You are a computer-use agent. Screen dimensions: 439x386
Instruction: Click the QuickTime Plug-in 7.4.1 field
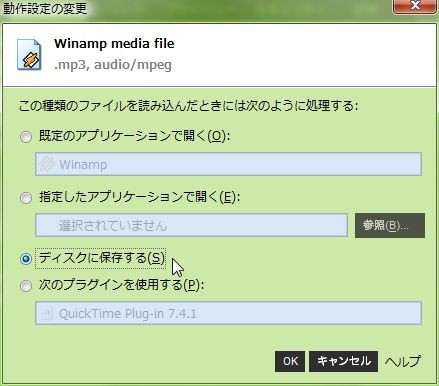tap(228, 313)
